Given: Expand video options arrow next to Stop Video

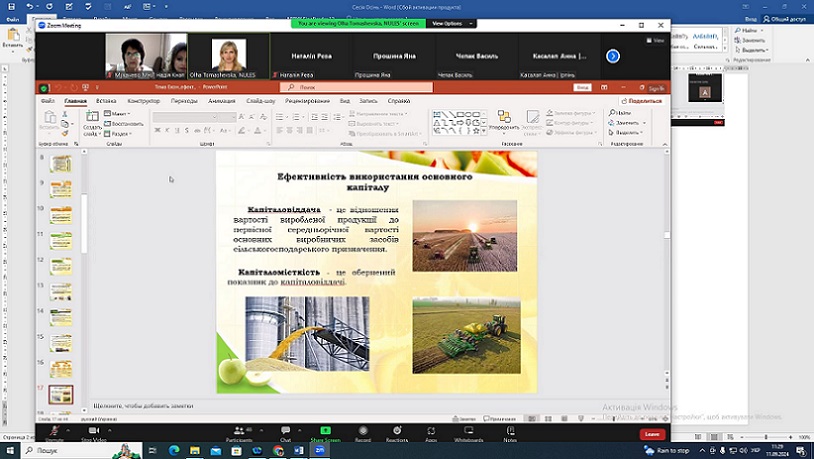Looking at the screenshot, I should 110,430.
